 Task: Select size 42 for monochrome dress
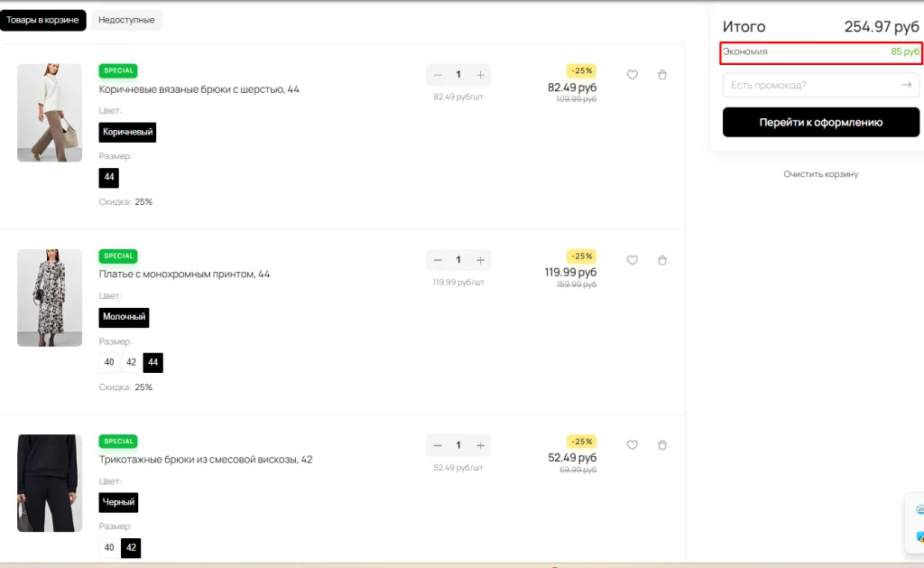click(x=131, y=362)
